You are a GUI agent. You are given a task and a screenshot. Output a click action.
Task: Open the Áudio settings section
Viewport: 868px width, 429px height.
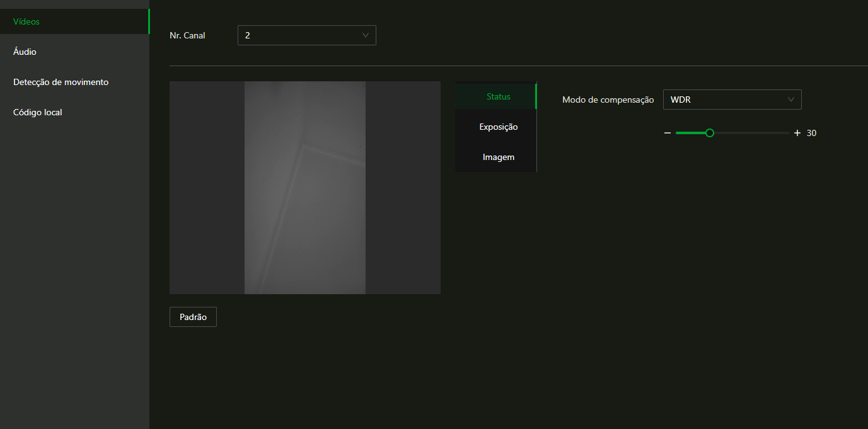click(74, 52)
